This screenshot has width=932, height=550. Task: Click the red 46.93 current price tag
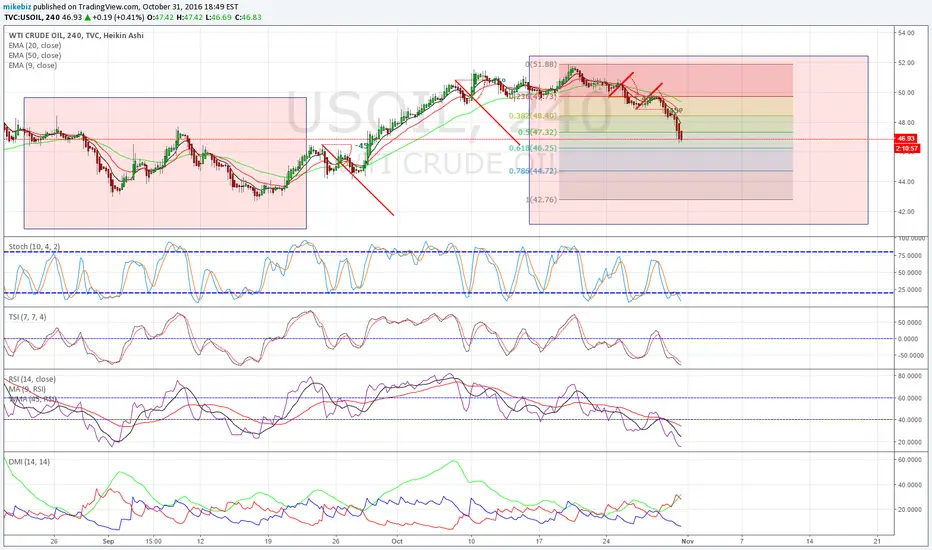[x=906, y=139]
